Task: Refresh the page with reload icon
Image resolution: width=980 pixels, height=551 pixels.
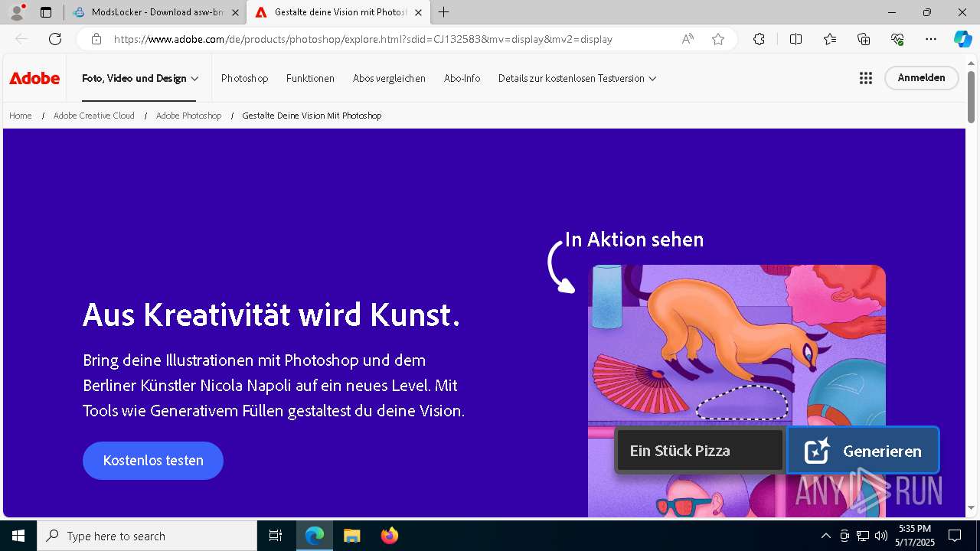Action: (55, 39)
